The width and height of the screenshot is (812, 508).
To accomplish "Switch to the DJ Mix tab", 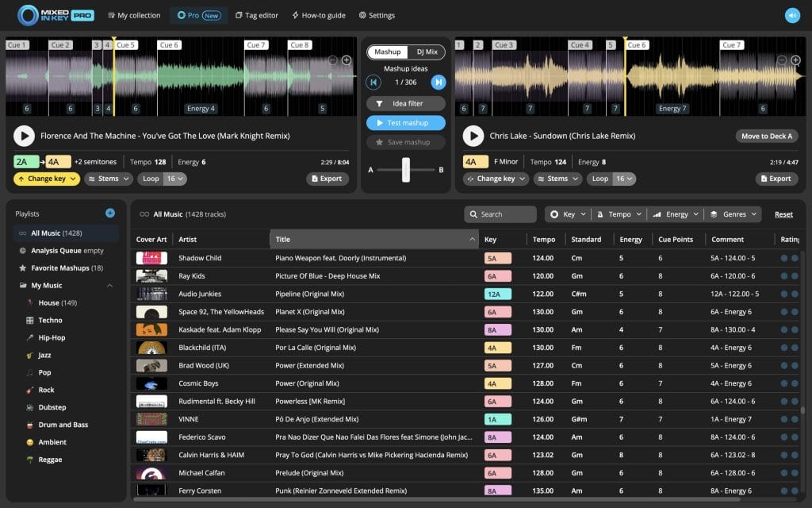I will click(430, 51).
